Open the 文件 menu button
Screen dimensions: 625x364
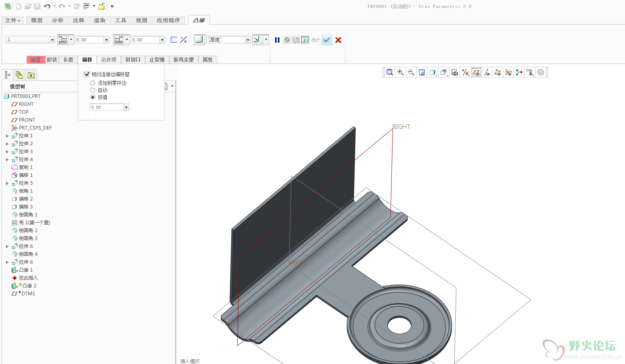[x=13, y=20]
